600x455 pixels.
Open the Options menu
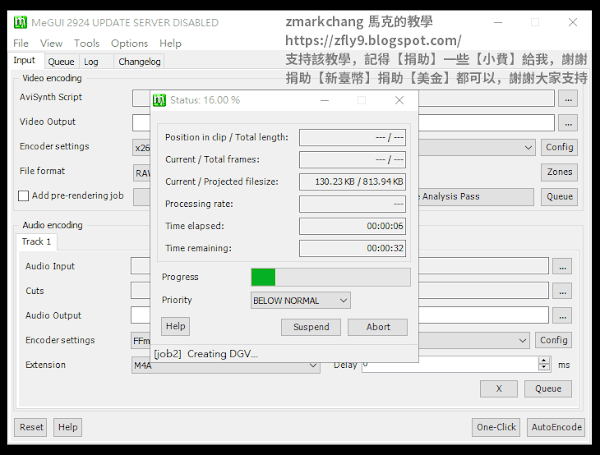pyautogui.click(x=129, y=43)
